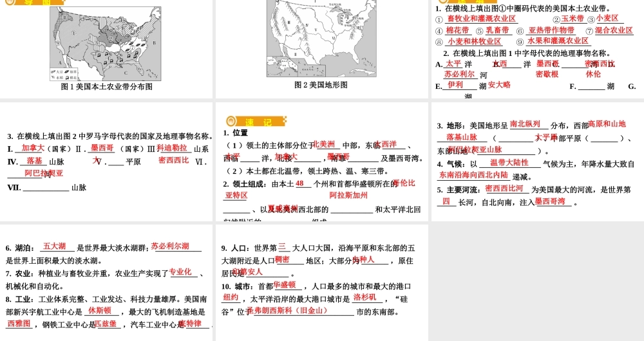Select red answer 加拿大 after Ⅰ
This screenshot has width=644, height=341.
click(33, 148)
